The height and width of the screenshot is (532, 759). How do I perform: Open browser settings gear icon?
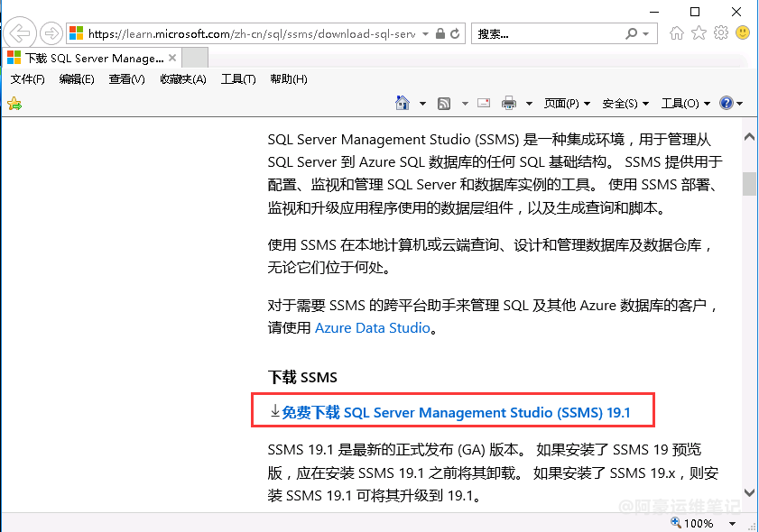click(x=721, y=32)
